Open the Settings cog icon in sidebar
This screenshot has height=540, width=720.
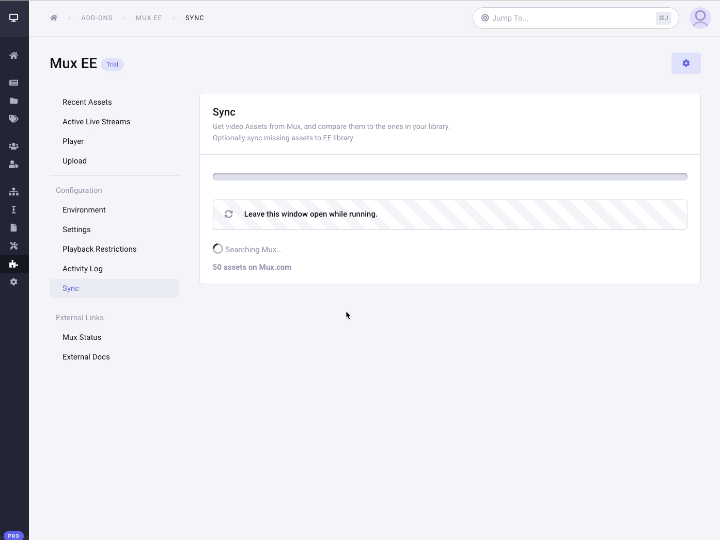(x=14, y=282)
